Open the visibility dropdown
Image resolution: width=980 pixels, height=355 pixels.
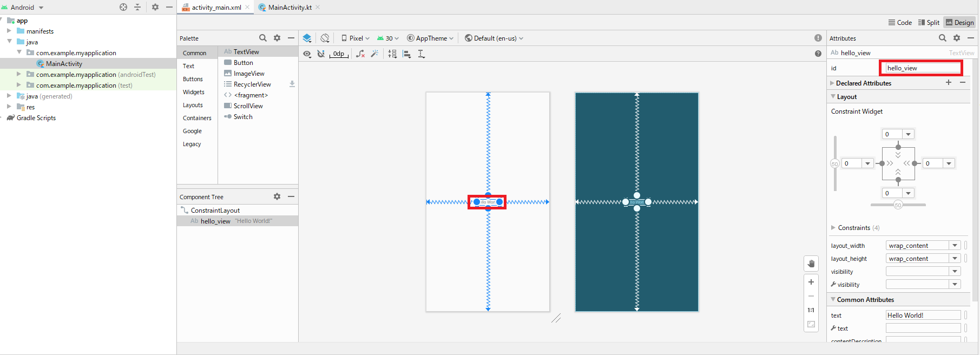(955, 271)
